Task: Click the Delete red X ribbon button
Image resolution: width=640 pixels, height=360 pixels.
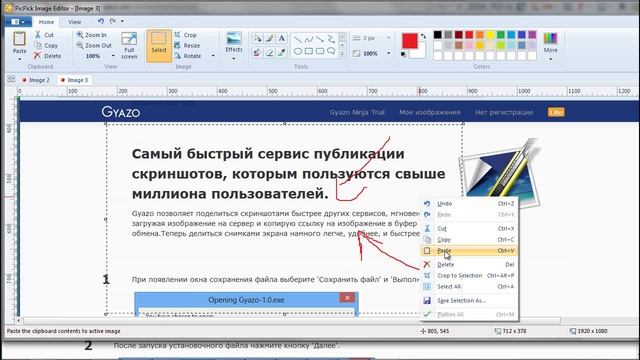Action: click(x=47, y=56)
